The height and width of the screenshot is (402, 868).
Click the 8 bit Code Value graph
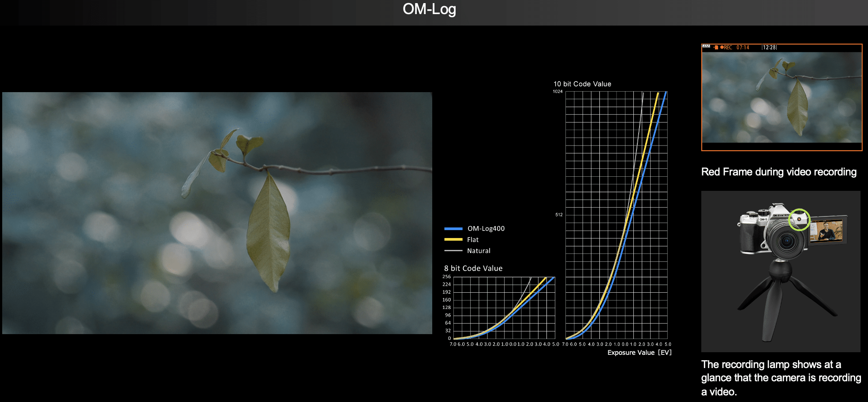(504, 308)
